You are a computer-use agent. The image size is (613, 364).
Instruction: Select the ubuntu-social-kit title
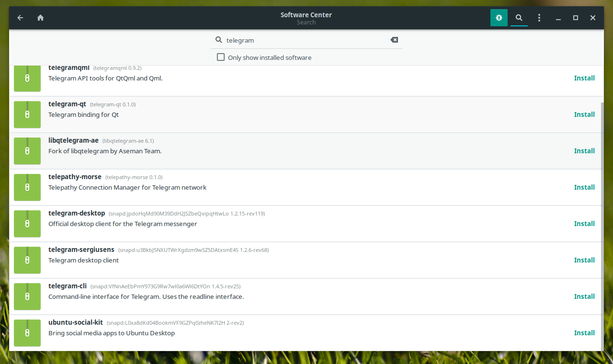[76, 322]
